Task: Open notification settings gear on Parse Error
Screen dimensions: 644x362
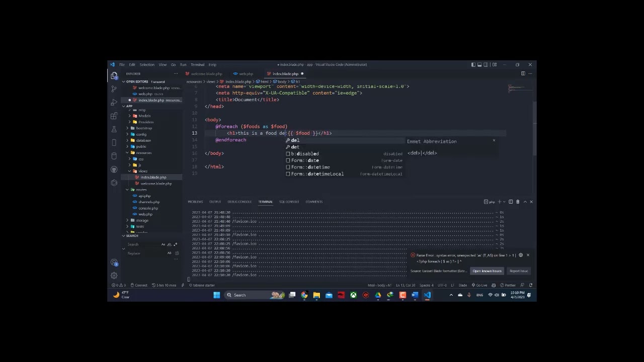Action: click(521, 255)
